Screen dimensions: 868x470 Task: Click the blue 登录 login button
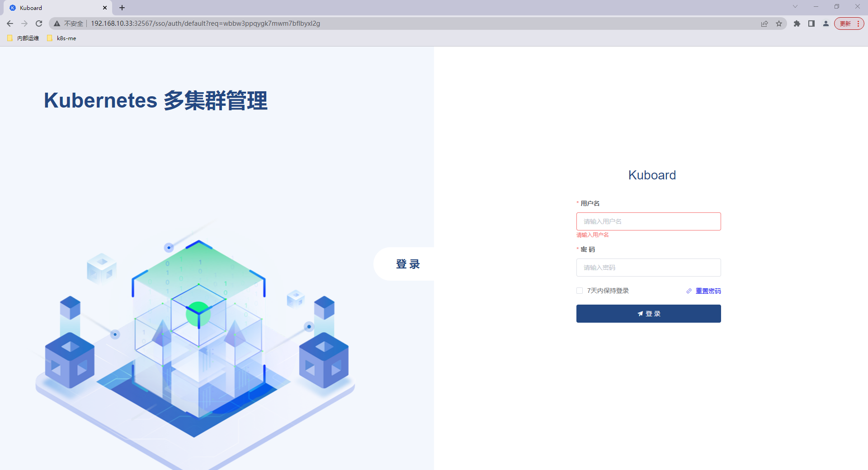point(648,314)
